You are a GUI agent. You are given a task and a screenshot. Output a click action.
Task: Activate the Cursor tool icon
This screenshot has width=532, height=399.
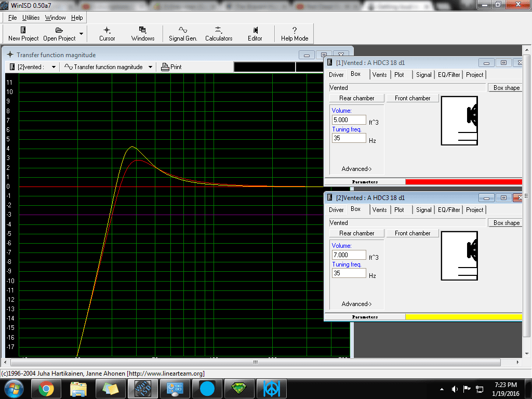point(107,30)
